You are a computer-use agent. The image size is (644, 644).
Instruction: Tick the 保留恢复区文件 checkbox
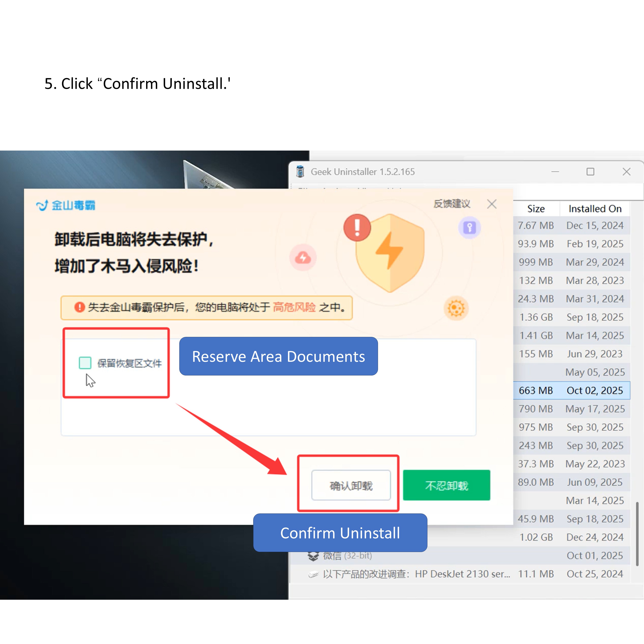click(85, 363)
